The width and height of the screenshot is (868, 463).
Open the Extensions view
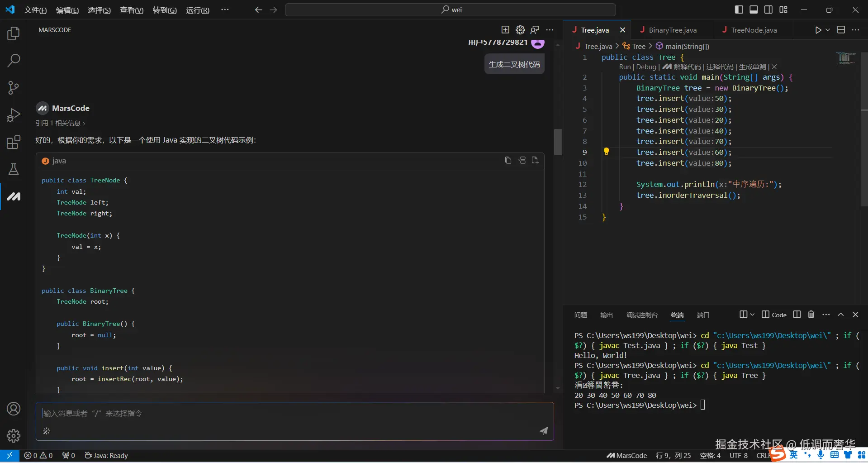coord(14,142)
